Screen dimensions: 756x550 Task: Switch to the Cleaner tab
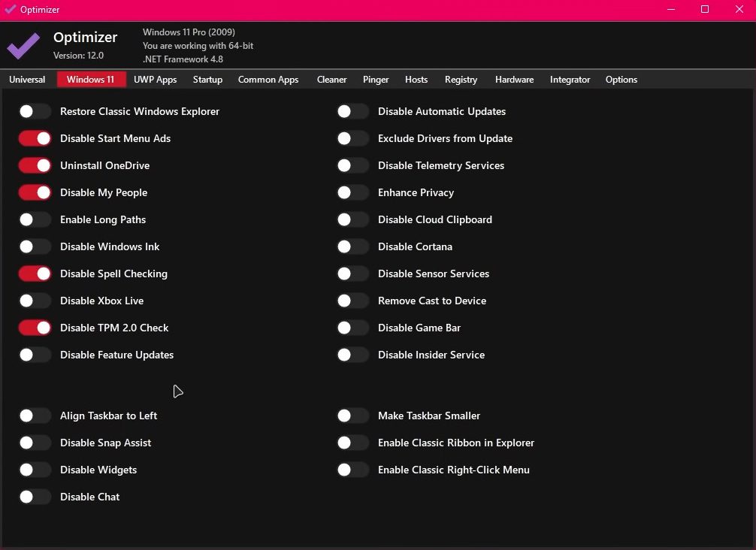pyautogui.click(x=331, y=80)
